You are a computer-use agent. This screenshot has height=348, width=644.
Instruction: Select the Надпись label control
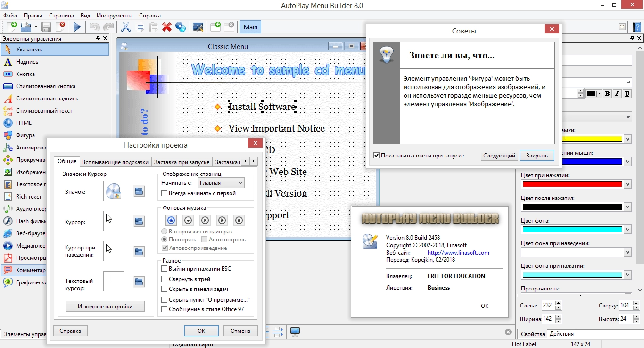[x=55, y=61]
